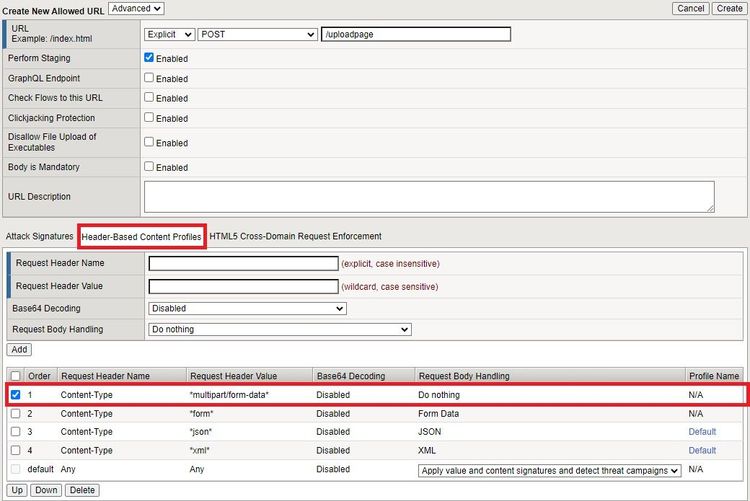The height and width of the screenshot is (501, 750).
Task: Switch to the Attack Signatures tab
Action: point(39,236)
